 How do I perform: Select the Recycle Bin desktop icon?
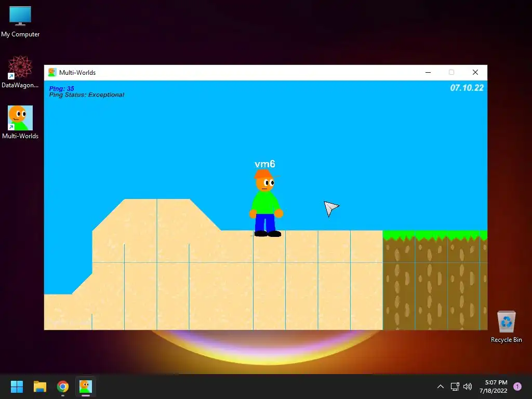506,327
